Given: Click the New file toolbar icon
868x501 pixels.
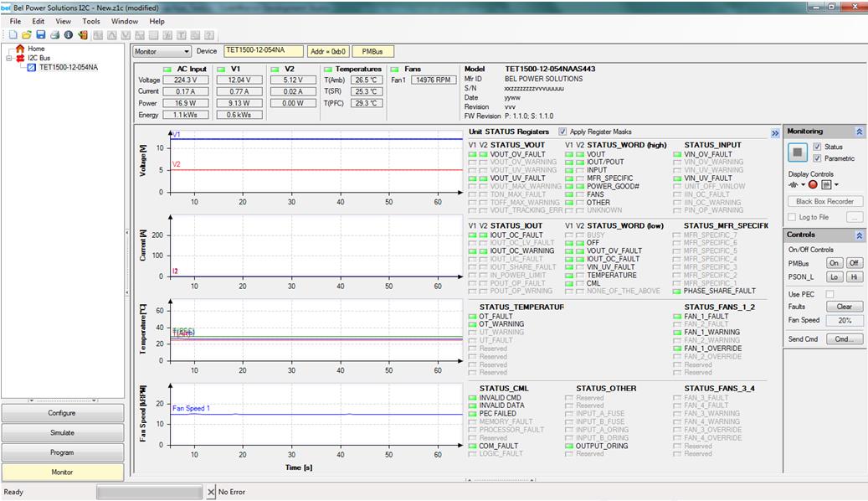Looking at the screenshot, I should pyautogui.click(x=13, y=35).
